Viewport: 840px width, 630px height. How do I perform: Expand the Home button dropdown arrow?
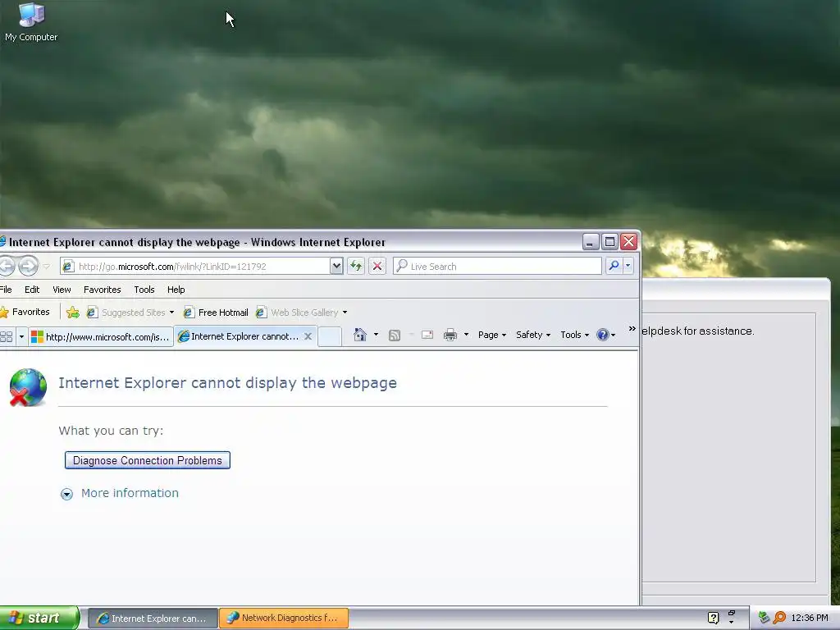coord(376,335)
